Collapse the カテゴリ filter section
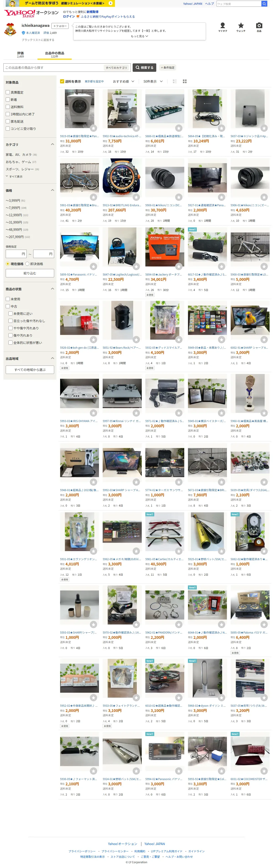 (x=52, y=144)
